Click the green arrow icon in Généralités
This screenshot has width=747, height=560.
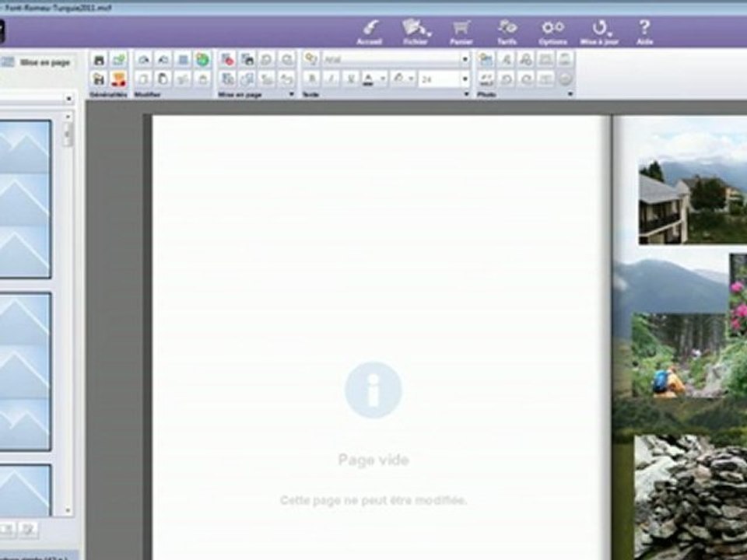point(118,60)
